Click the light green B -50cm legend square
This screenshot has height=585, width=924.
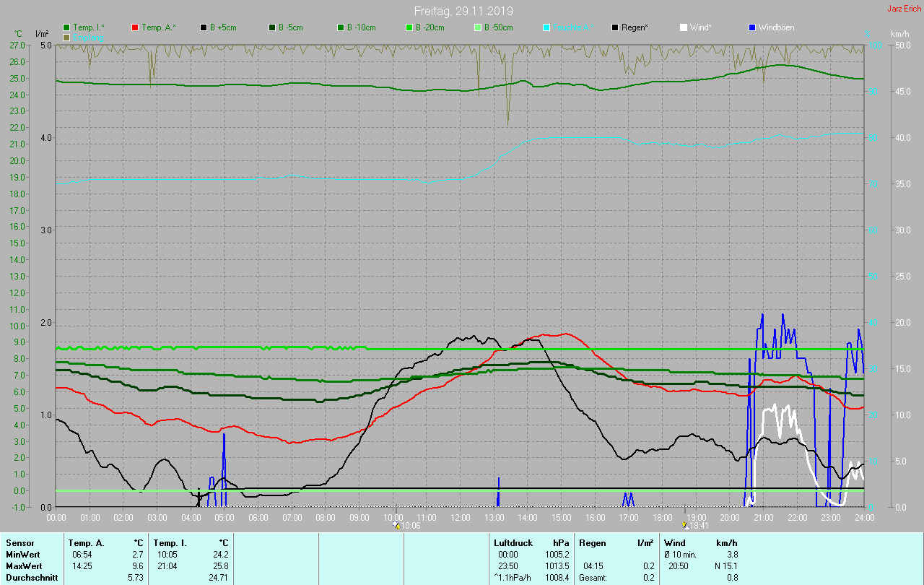(x=478, y=27)
